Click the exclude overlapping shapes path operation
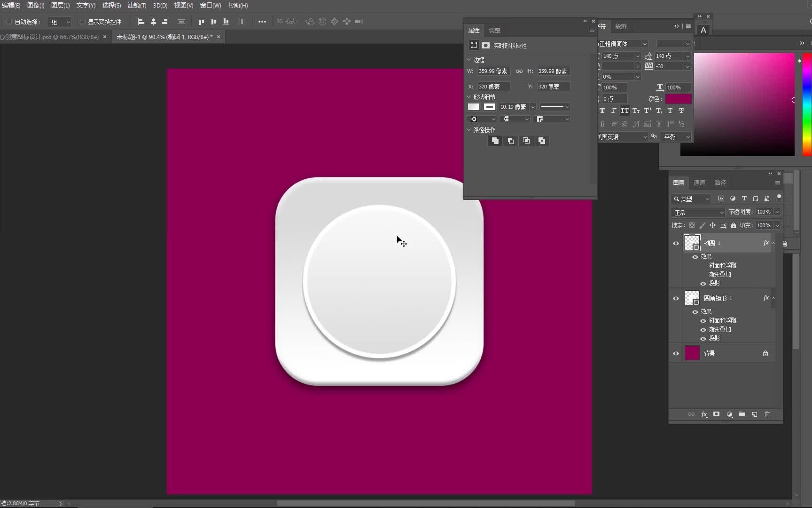Screen dimensions: 812x508 pyautogui.click(x=542, y=141)
